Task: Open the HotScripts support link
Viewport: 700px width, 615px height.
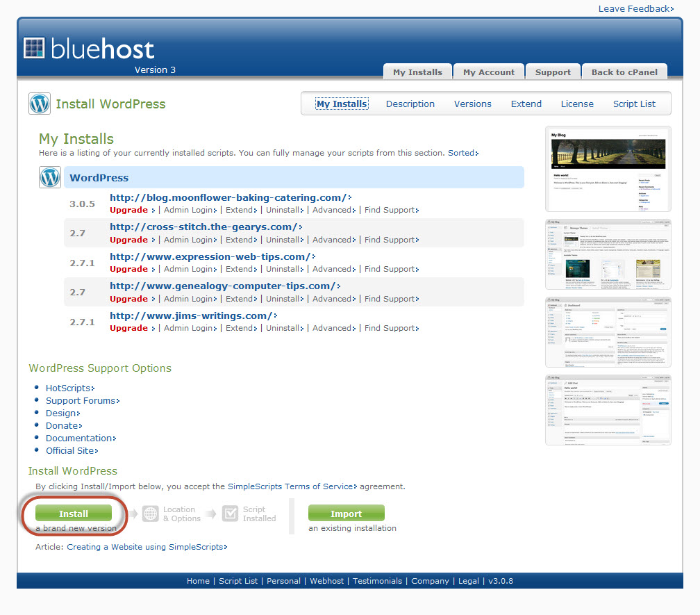Action: (70, 388)
